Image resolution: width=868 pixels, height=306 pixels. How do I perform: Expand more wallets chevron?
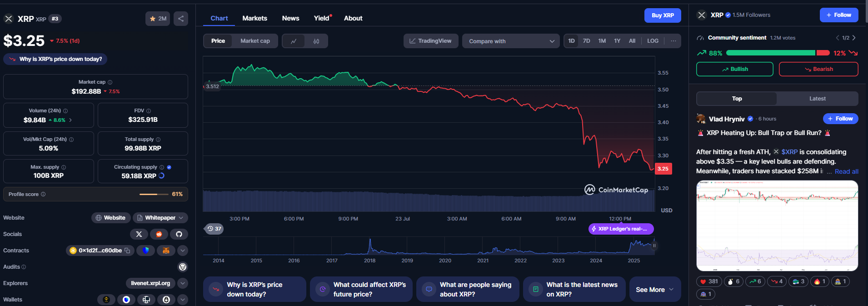pos(183,300)
